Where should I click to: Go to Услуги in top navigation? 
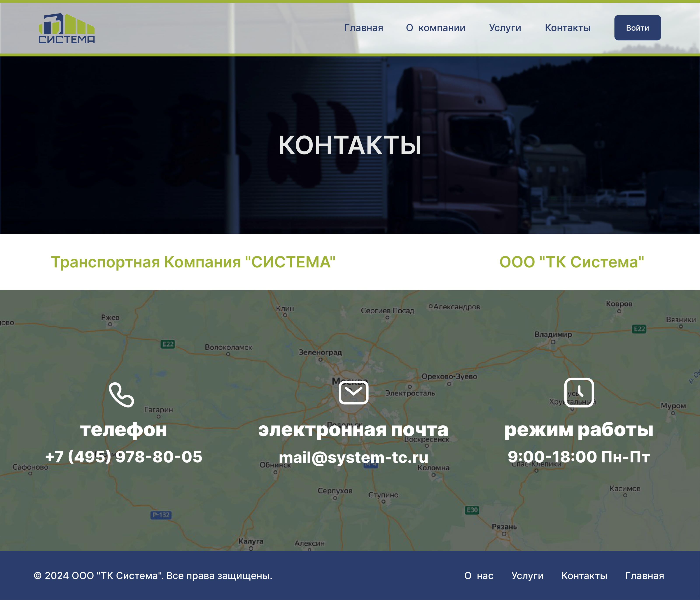(505, 28)
